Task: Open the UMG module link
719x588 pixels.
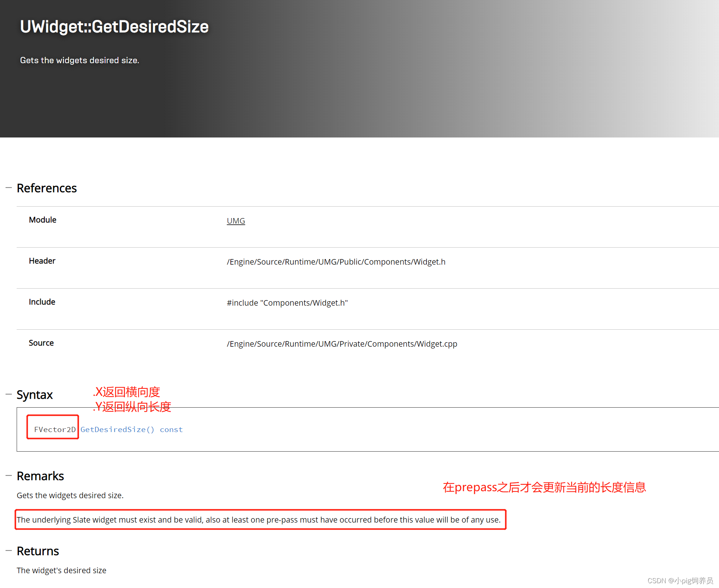Action: click(236, 221)
